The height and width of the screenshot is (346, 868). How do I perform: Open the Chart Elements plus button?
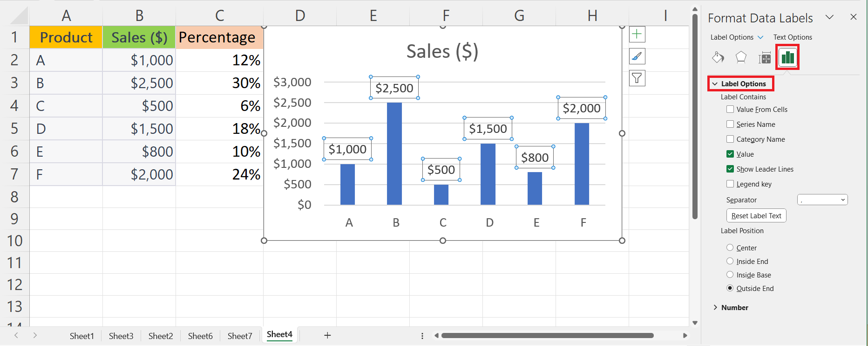[x=637, y=34]
